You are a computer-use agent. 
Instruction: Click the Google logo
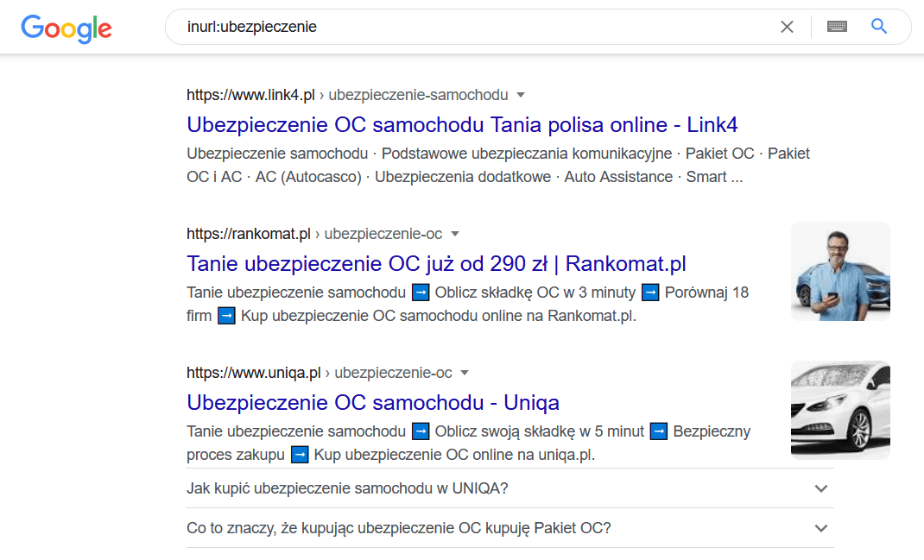[x=66, y=28]
